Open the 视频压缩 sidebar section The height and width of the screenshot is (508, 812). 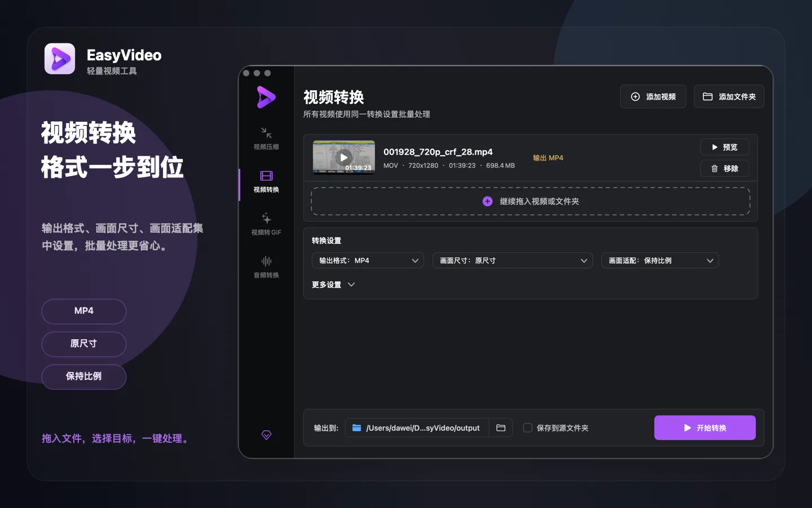click(266, 139)
